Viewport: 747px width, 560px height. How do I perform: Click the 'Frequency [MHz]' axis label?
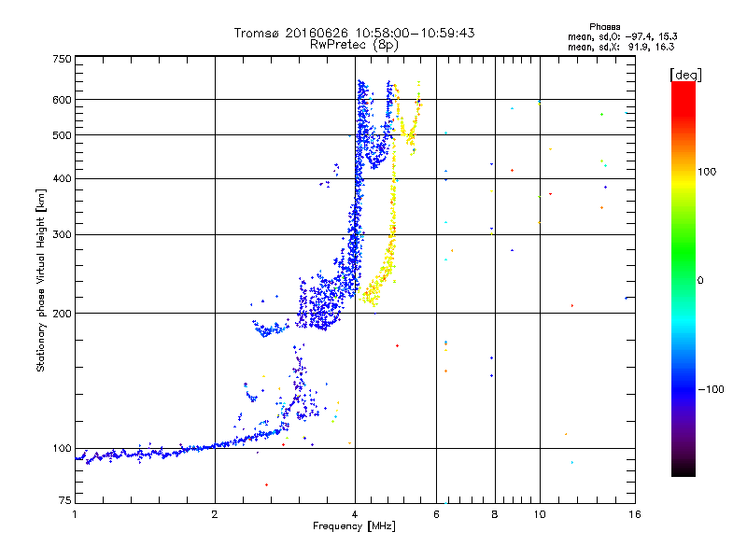(354, 526)
